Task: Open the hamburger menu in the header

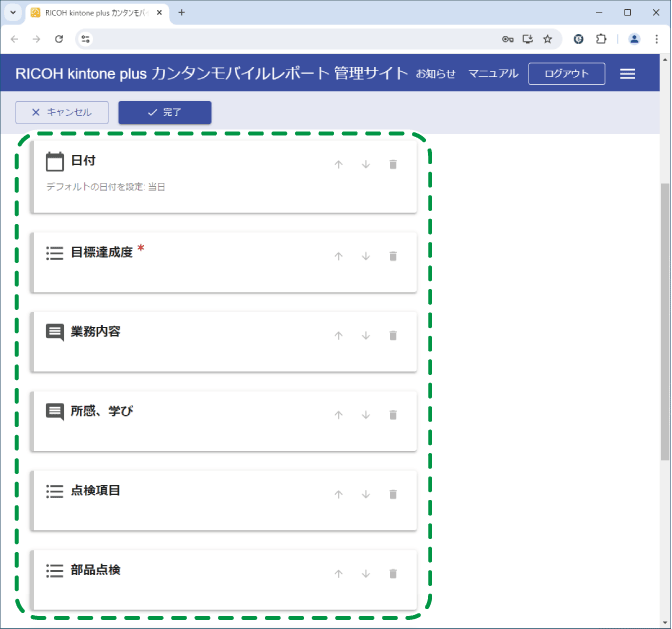Action: (627, 74)
